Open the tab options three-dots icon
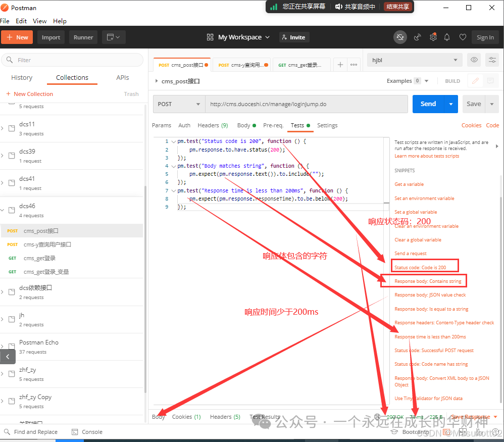The height and width of the screenshot is (442, 504). pos(354,65)
